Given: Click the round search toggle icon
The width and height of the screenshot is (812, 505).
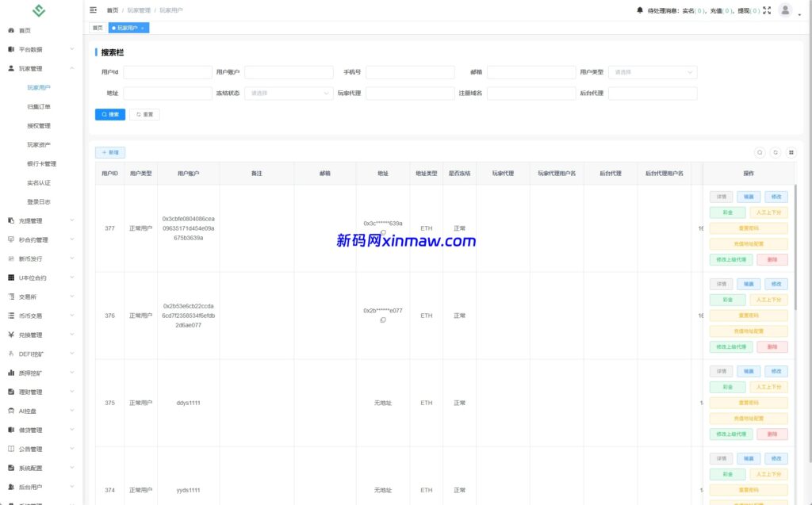Looking at the screenshot, I should (760, 152).
